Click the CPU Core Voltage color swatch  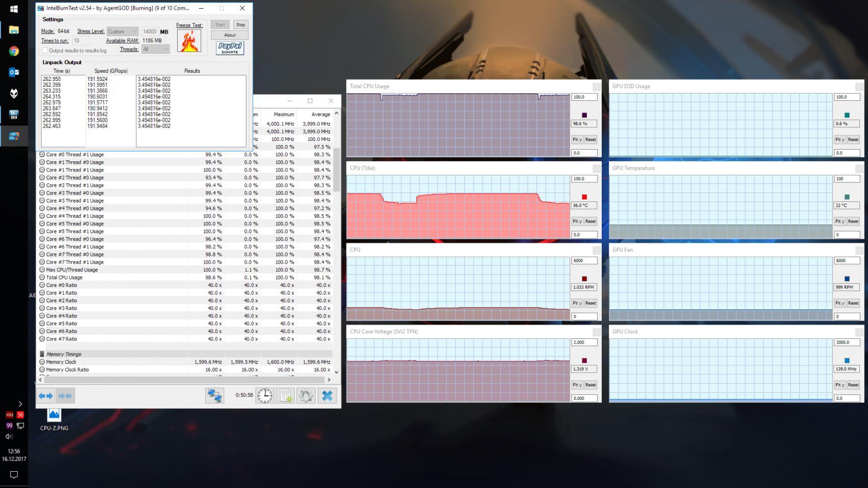584,361
